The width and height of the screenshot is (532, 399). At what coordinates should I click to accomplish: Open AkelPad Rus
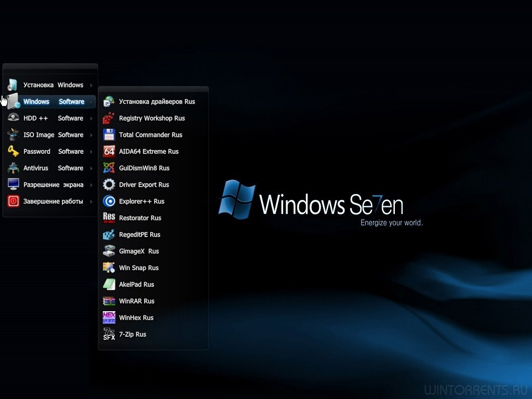(x=153, y=284)
